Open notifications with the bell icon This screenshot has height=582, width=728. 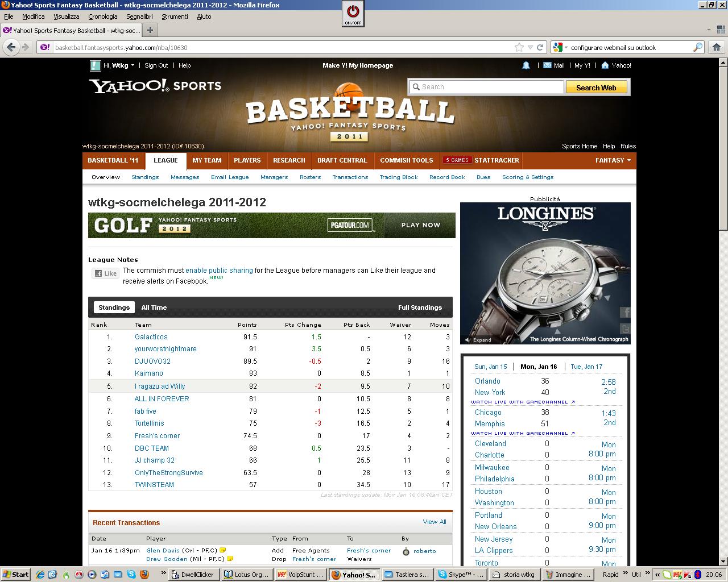526,65
